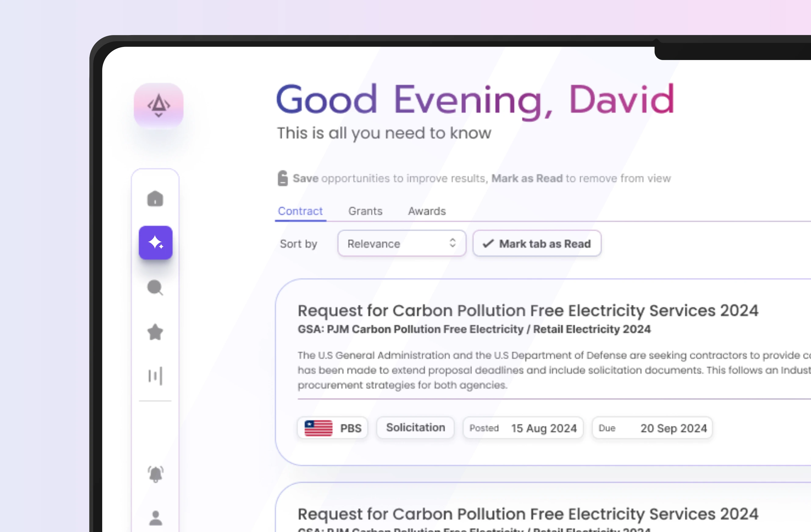Open the Search magnifier icon
The image size is (811, 532).
coord(155,288)
